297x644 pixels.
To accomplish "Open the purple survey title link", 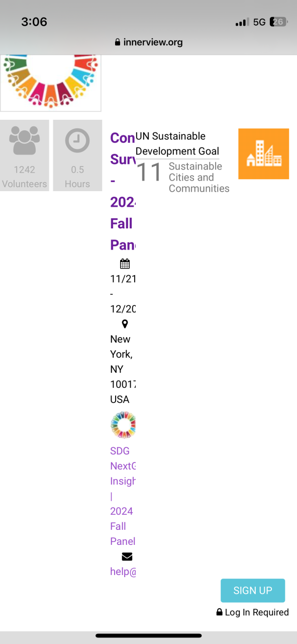I will tap(123, 191).
